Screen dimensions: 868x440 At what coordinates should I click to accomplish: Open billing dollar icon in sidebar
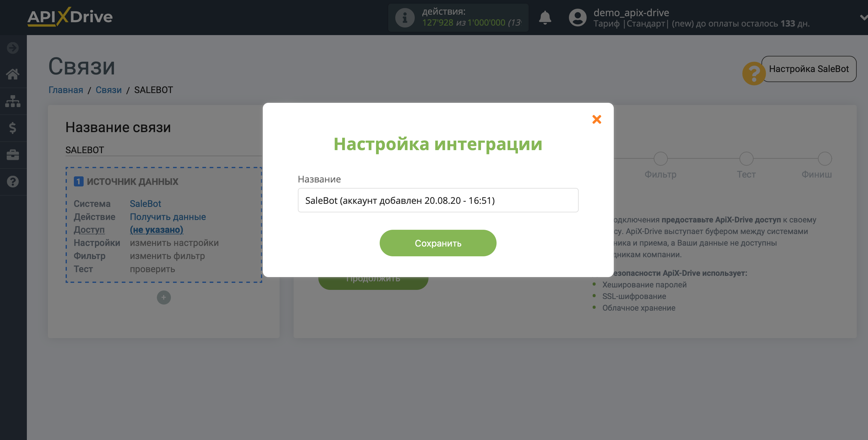pos(13,128)
